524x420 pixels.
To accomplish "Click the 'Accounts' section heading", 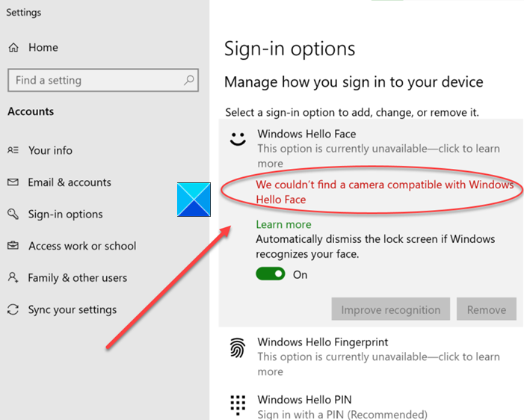I will (31, 111).
